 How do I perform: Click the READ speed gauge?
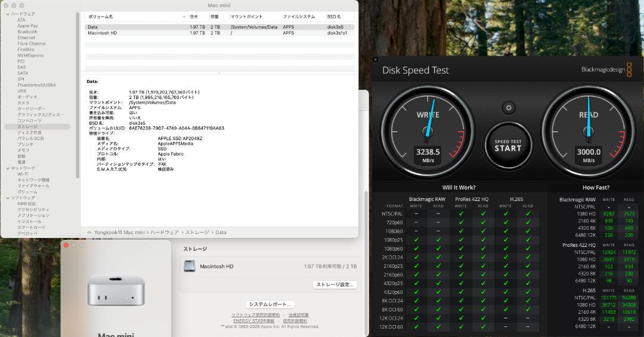[x=588, y=131]
